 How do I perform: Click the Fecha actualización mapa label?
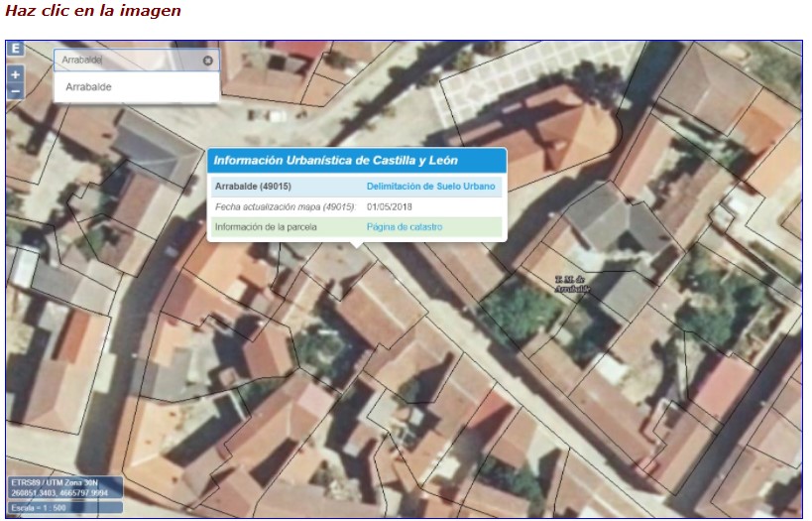[x=285, y=206]
